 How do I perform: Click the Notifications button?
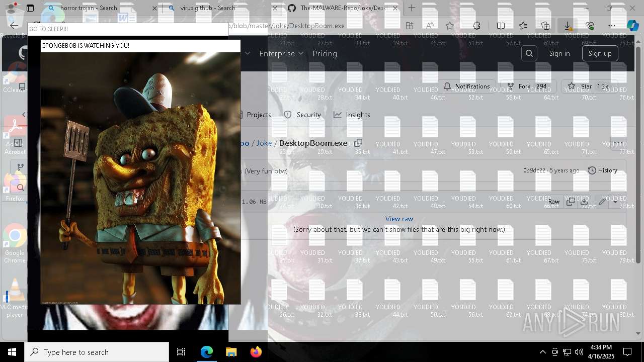click(x=467, y=86)
